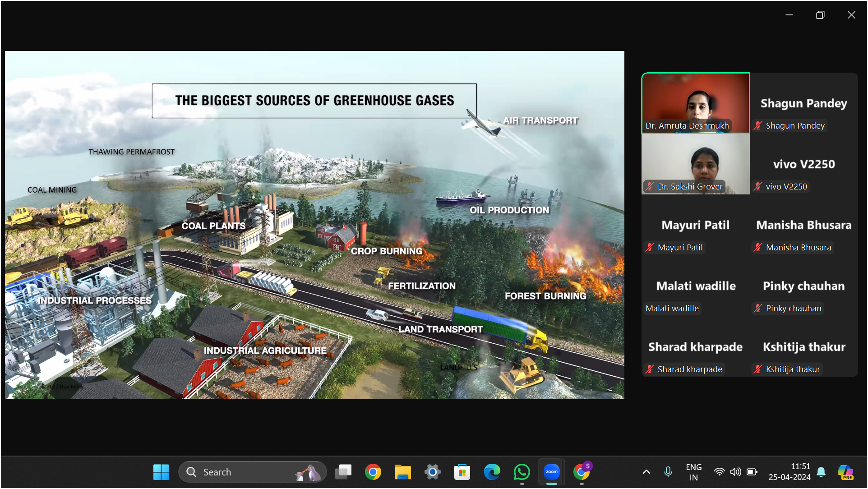This screenshot has width=868, height=489.
Task: Click the slide title about greenhouse gases
Action: point(314,101)
